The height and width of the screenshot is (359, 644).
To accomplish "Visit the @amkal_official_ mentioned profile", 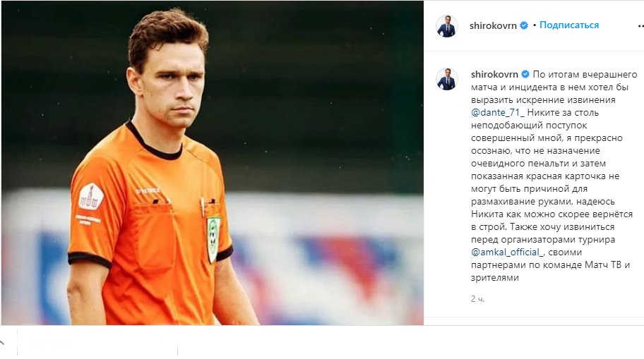I will (x=507, y=252).
